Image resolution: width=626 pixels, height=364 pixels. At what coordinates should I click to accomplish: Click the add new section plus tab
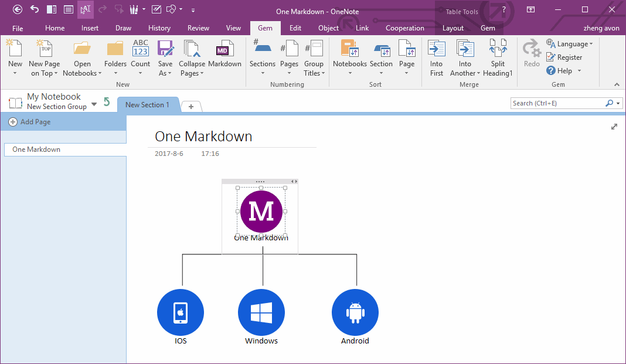[191, 107]
